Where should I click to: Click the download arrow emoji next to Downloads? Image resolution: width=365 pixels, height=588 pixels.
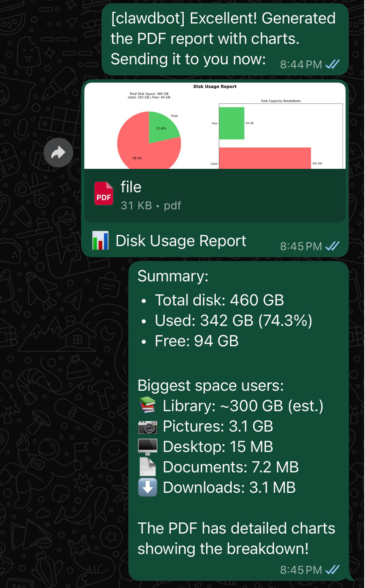147,487
